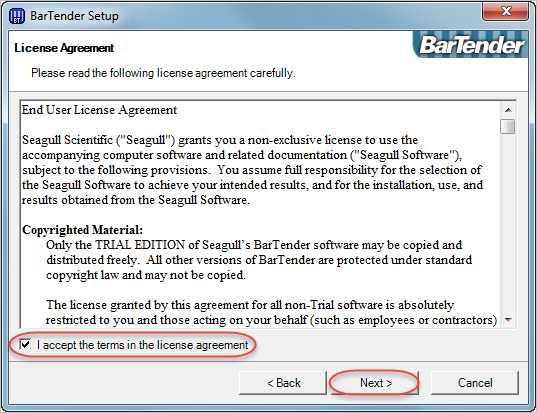
Task: Click the 'BarTender Setup' window title
Action: point(74,16)
